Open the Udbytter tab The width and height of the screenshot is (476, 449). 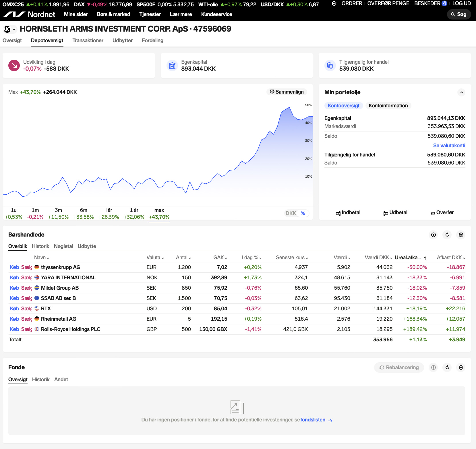pyautogui.click(x=123, y=40)
